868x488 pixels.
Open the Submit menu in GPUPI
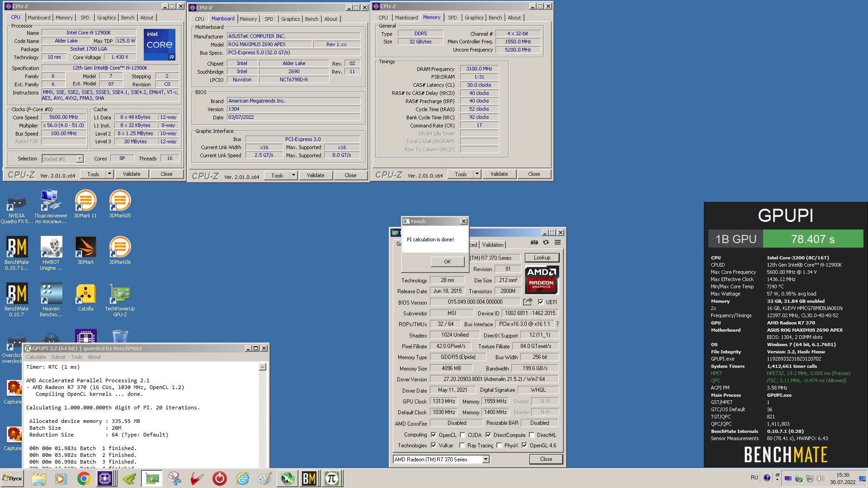[x=58, y=357]
